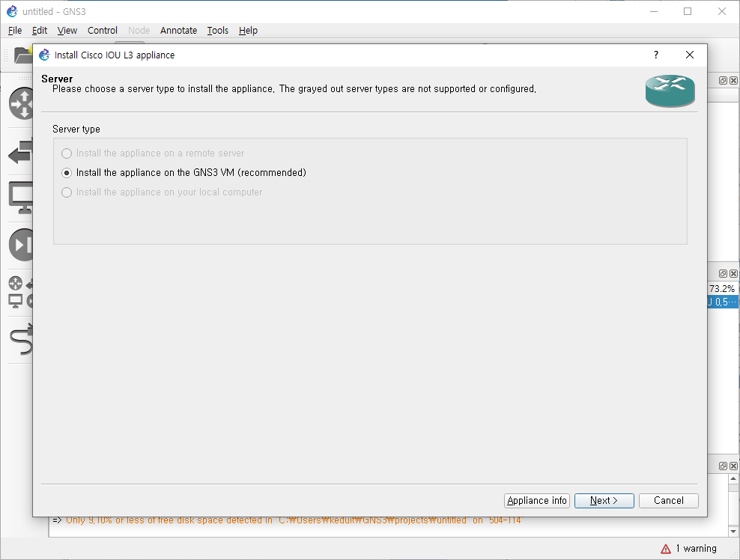Browse security devices icon in sidebar

pos(21,244)
